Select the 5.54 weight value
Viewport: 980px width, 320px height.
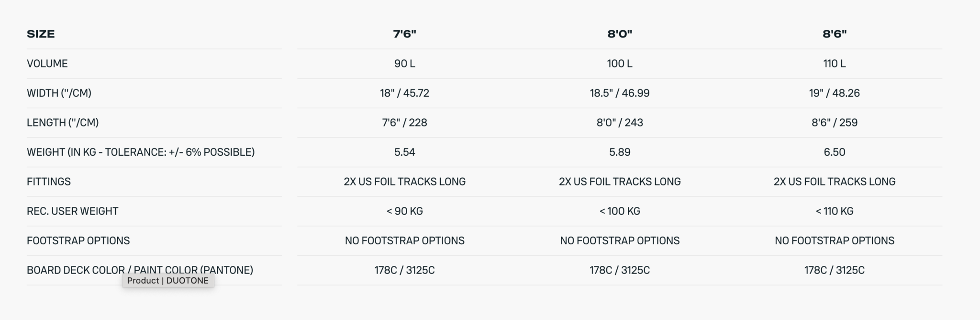click(x=404, y=152)
